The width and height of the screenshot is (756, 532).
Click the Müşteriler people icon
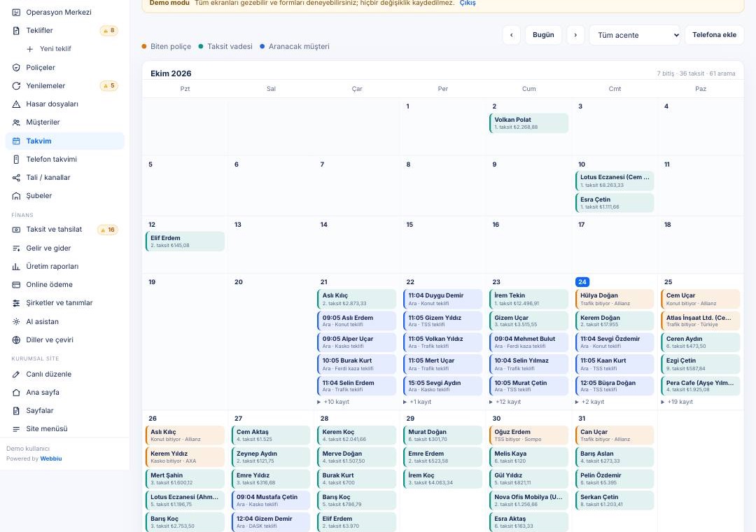pyautogui.click(x=16, y=122)
